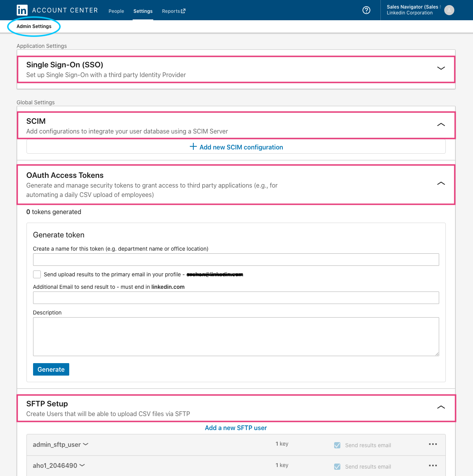Expand aho1_2046490 details chevron
Viewport: 473px width, 476px height.
pos(82,465)
